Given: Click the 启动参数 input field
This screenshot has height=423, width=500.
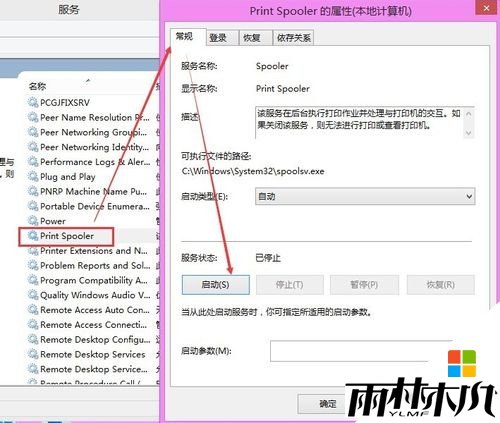Looking at the screenshot, I should click(x=358, y=351).
